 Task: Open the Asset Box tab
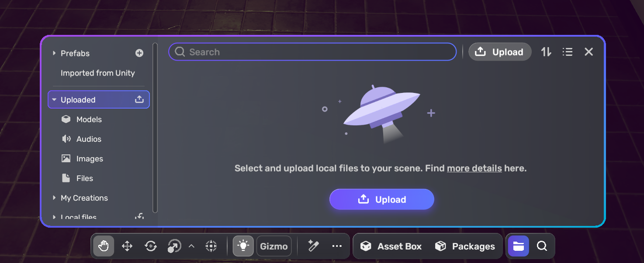(391, 246)
